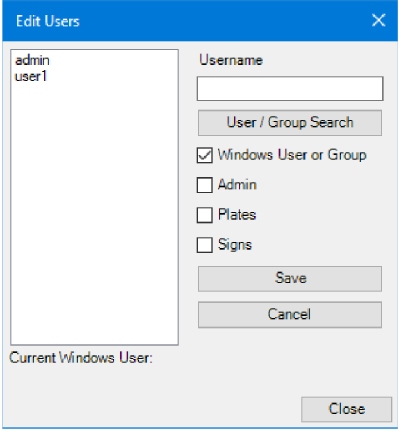Click the Close button at bottom

click(x=346, y=409)
